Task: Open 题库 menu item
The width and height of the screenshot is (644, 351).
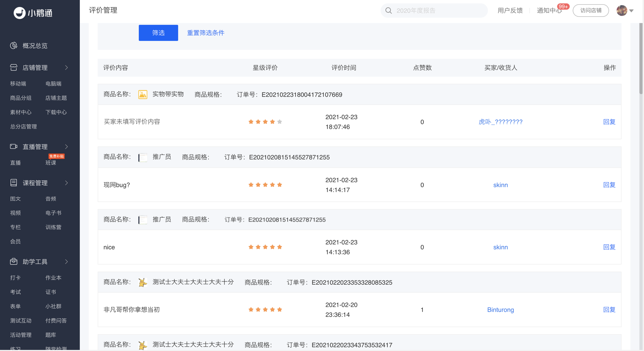Action: (x=51, y=335)
